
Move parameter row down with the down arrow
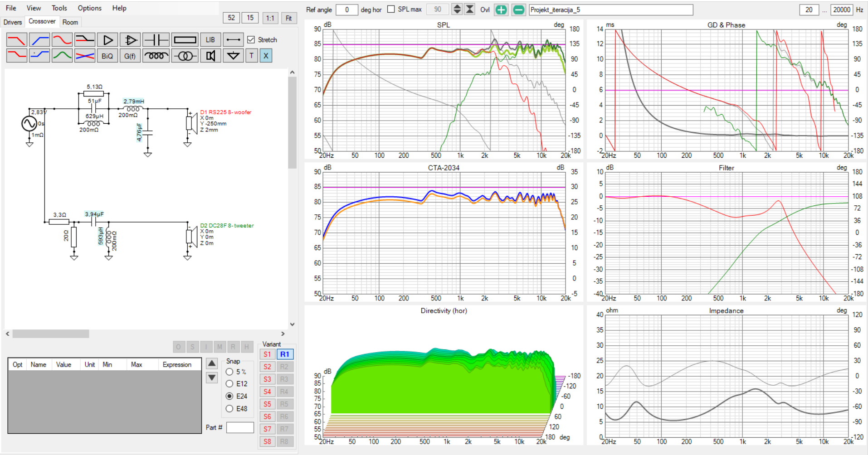pos(212,378)
